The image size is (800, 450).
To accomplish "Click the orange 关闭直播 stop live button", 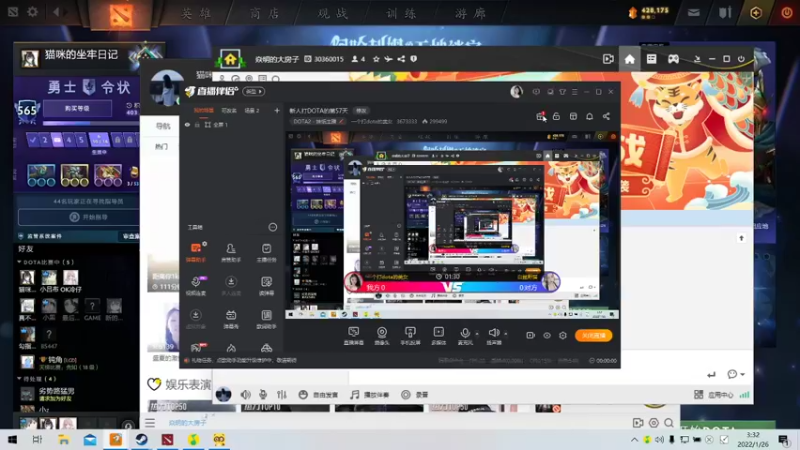I will (593, 335).
